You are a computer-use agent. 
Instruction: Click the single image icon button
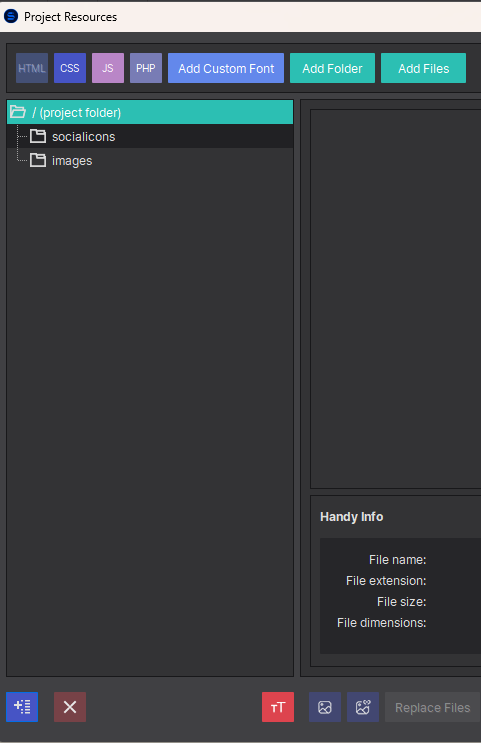(325, 707)
